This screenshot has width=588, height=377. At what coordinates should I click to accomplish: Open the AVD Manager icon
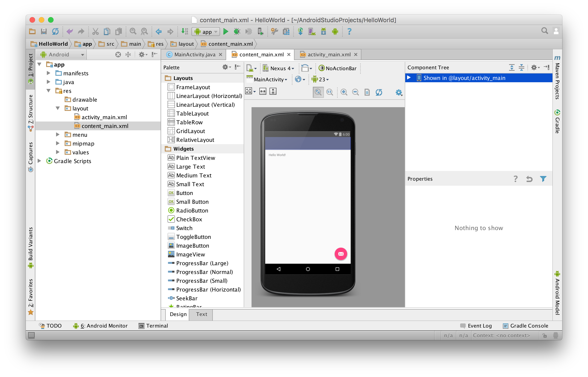pos(312,32)
